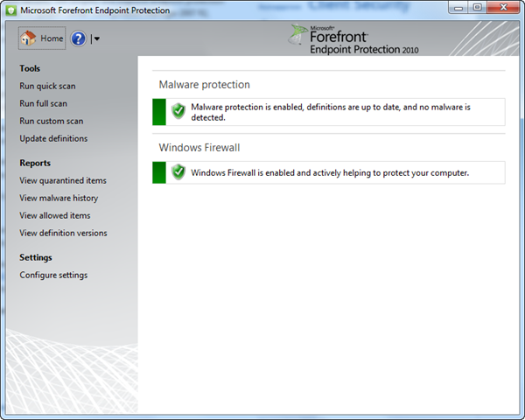Click the green Malware protection status bar
525x420 pixels.
(x=159, y=111)
